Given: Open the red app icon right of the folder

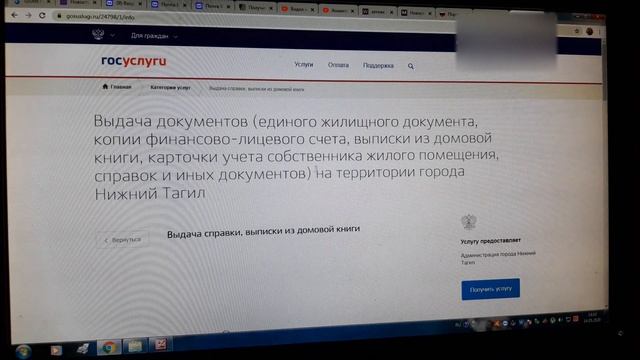Looking at the screenshot, I should [160, 345].
